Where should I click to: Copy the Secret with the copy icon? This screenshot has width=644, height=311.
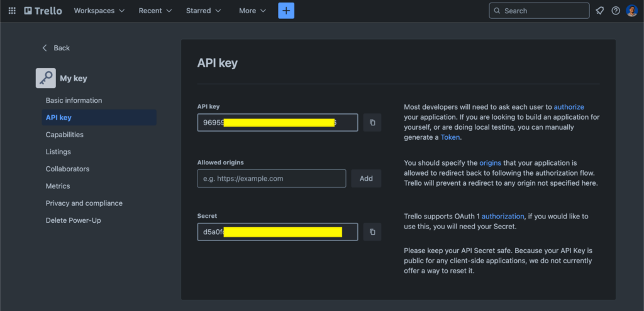(x=372, y=232)
